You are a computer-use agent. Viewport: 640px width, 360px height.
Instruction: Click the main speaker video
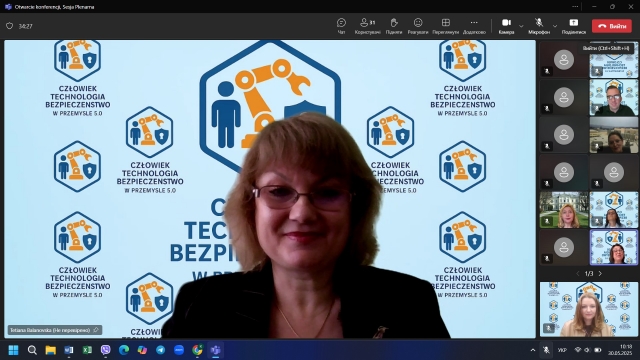[x=270, y=189]
